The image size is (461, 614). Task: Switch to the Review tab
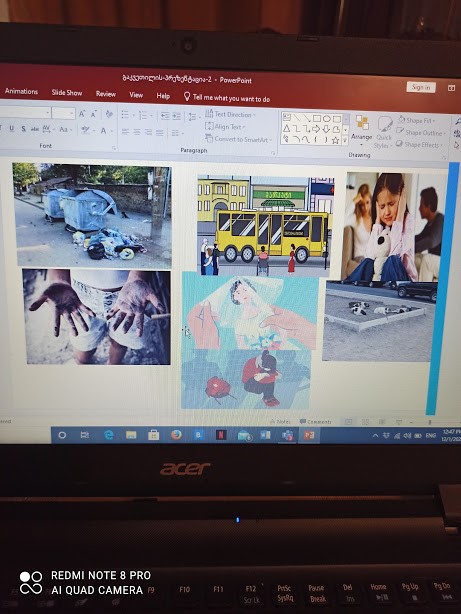tap(106, 94)
